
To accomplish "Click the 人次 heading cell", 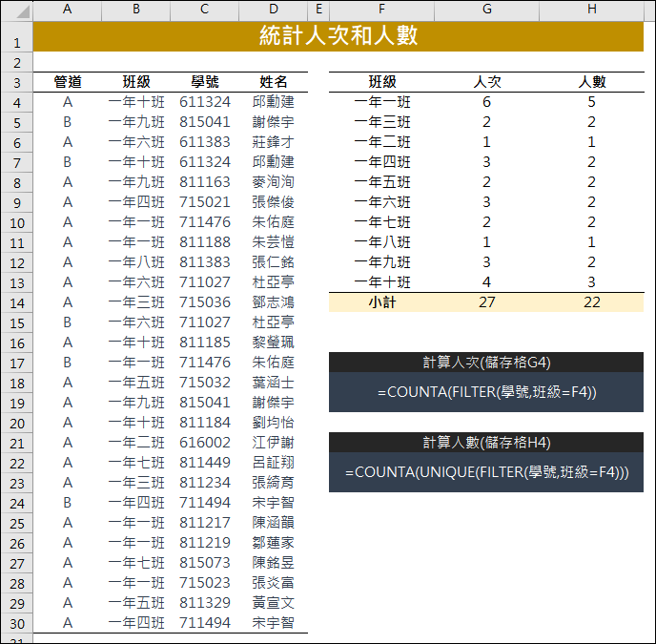I will click(487, 82).
